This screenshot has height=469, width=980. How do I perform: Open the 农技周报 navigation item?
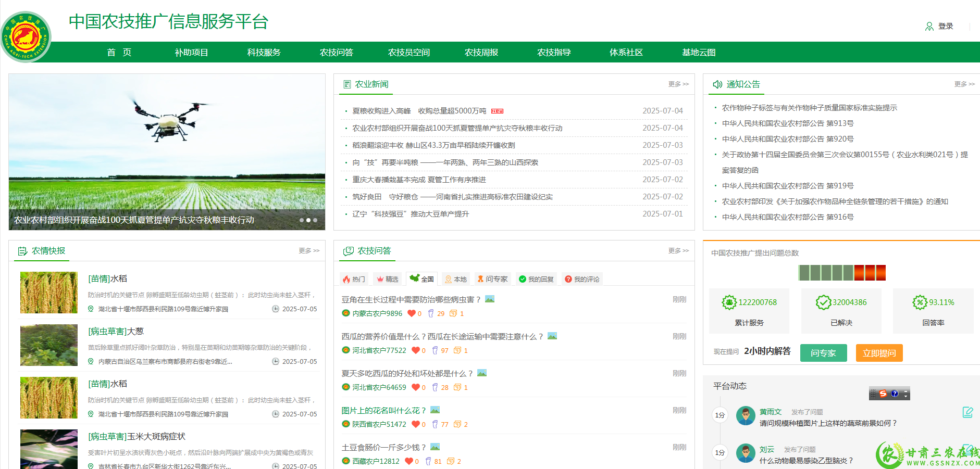[x=481, y=52]
